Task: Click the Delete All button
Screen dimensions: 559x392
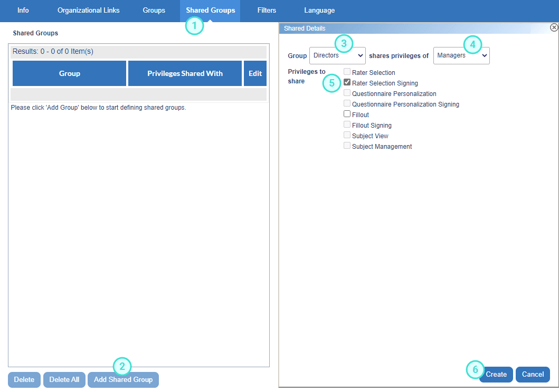Action: tap(64, 380)
